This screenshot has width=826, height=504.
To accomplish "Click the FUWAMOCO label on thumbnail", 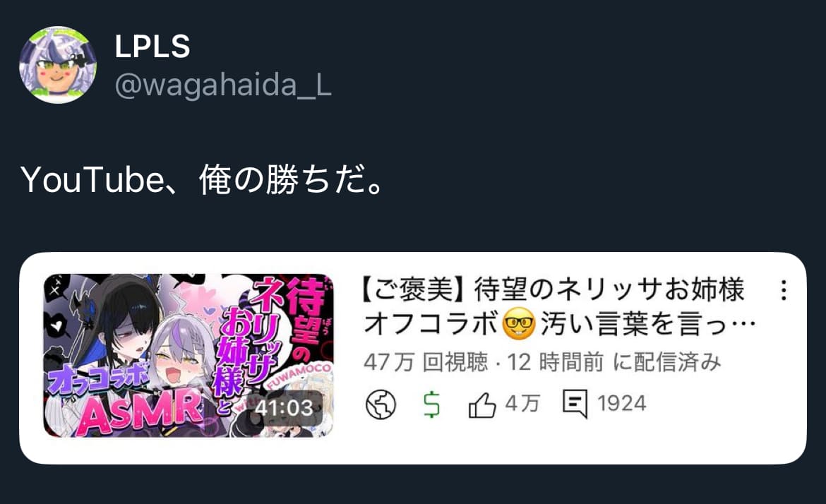I will tap(299, 376).
